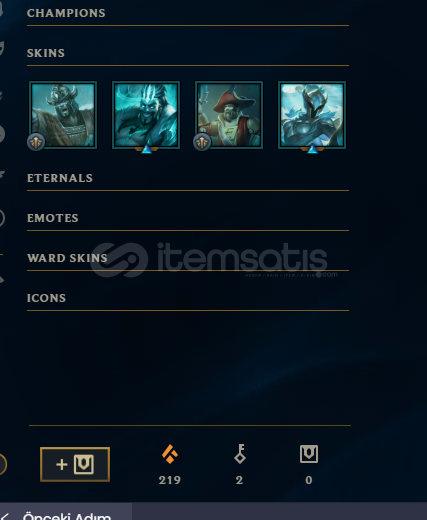
Task: Open the first helmeted barbarian skin shard
Action: coord(63,115)
